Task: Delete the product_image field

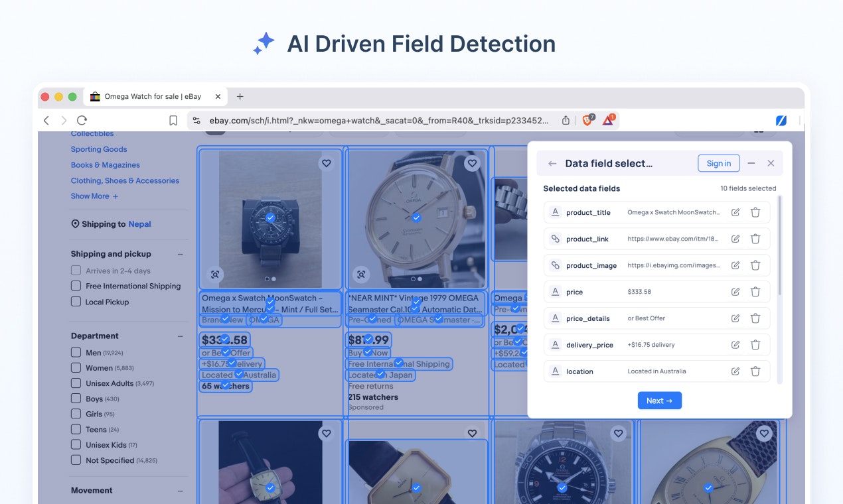Action: [x=755, y=265]
